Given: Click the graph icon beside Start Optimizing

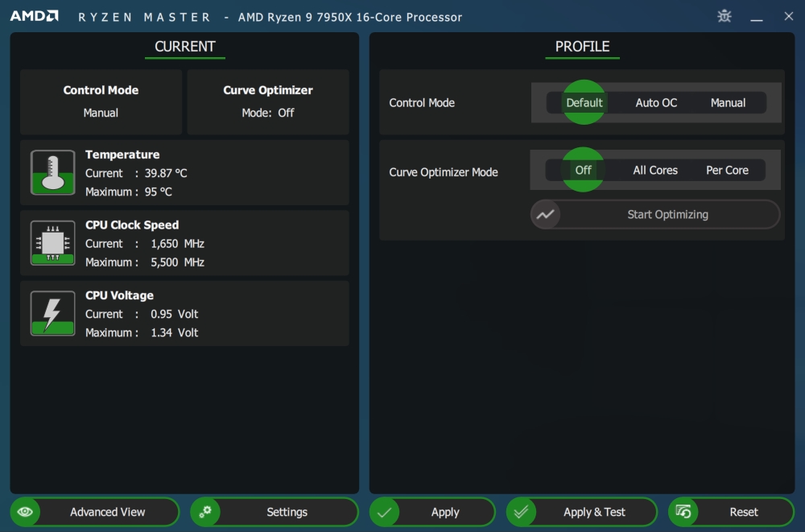Looking at the screenshot, I should pos(545,215).
